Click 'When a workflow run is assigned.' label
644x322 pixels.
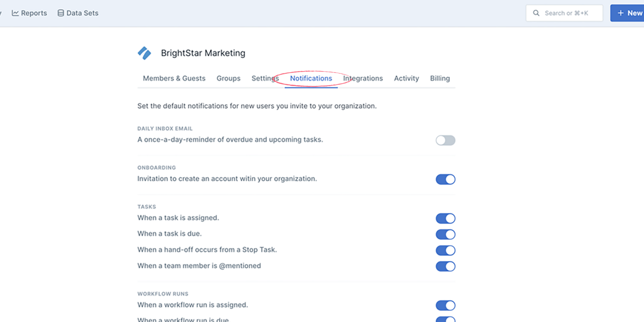pos(193,305)
